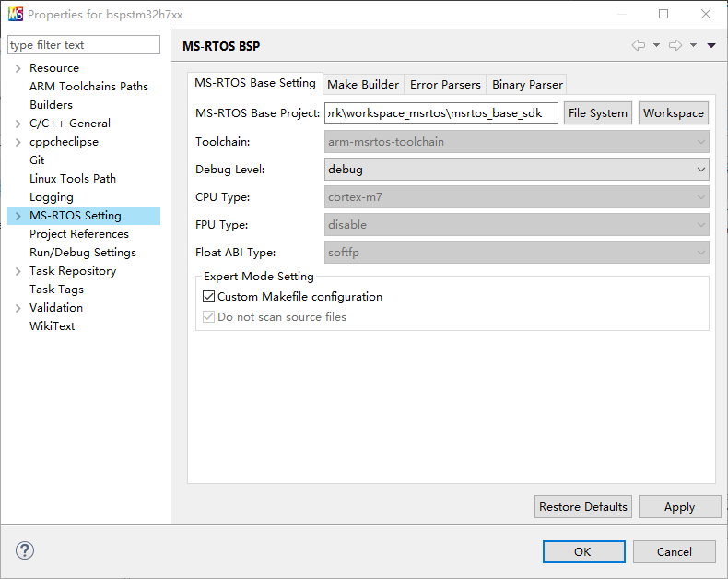Image resolution: width=728 pixels, height=579 pixels.
Task: Open the Binary Parser tab
Action: (x=527, y=85)
